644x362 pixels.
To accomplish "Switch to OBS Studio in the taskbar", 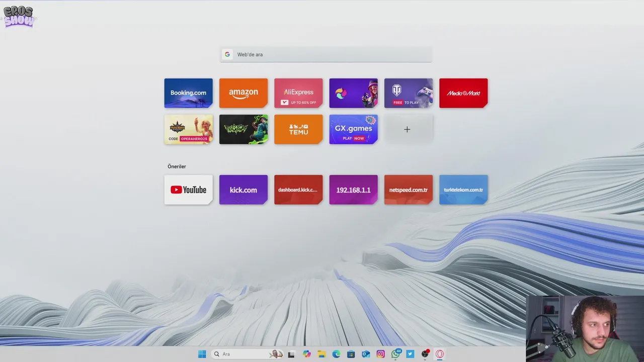I will [x=425, y=354].
